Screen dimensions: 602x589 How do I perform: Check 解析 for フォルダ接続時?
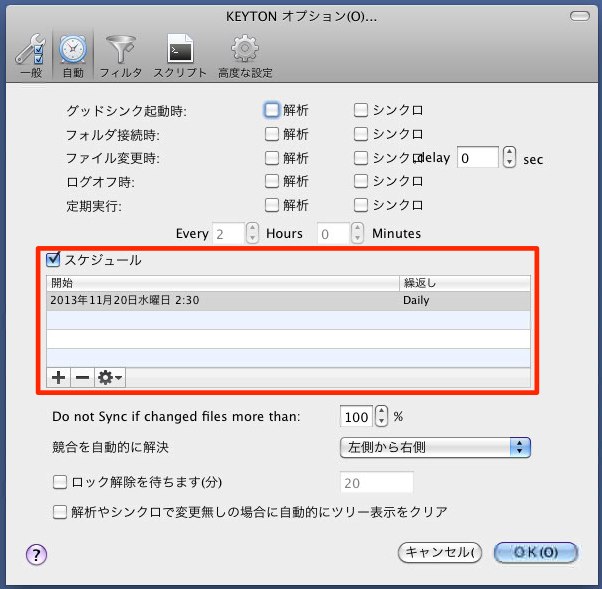[272, 134]
